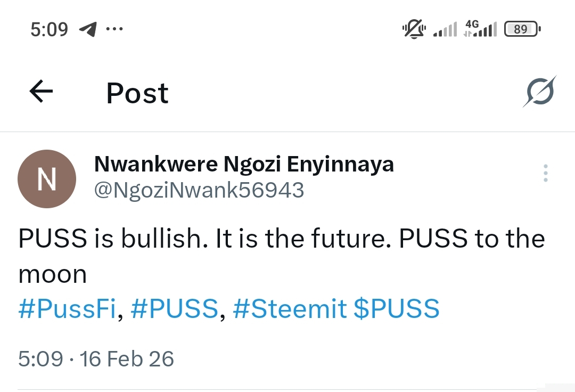Tap the battery indicator showing 89
Viewport: 575px width, 392px height.
point(522,29)
